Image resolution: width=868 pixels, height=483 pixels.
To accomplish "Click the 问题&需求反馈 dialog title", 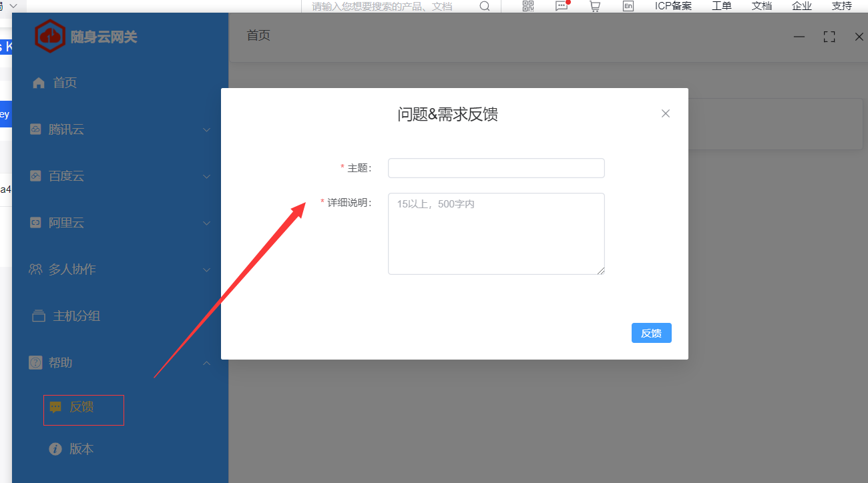I will coord(447,114).
